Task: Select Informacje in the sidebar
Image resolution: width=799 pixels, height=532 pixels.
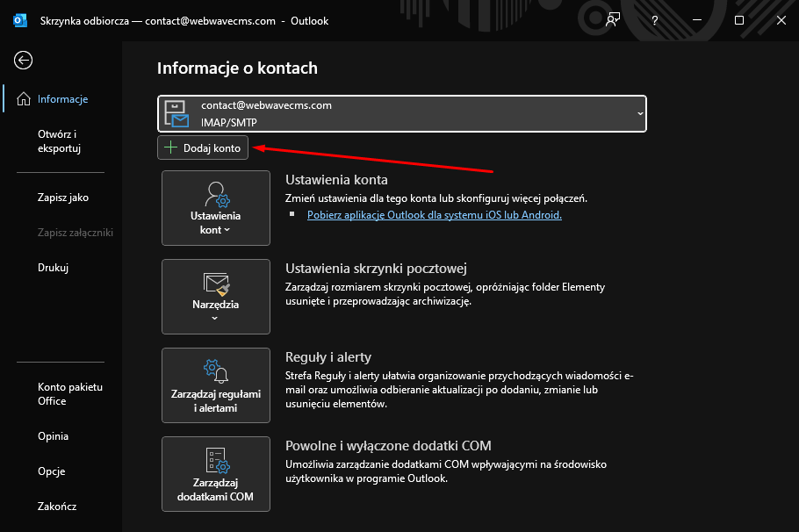Action: tap(63, 98)
